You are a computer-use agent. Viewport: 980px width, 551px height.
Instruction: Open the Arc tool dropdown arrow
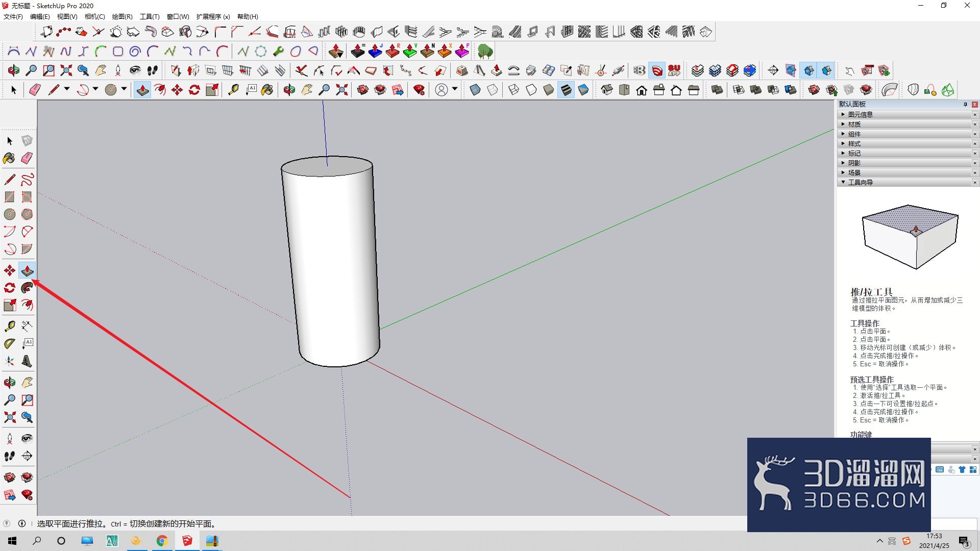(95, 89)
